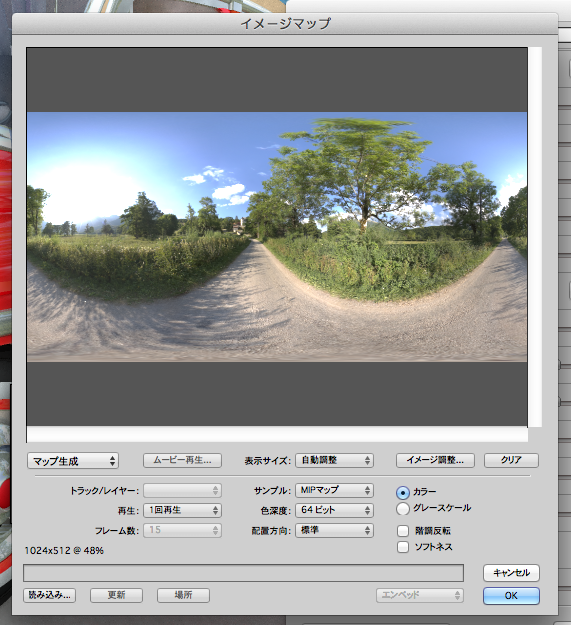Select the カラー radio button
The height and width of the screenshot is (625, 571).
pos(403,493)
